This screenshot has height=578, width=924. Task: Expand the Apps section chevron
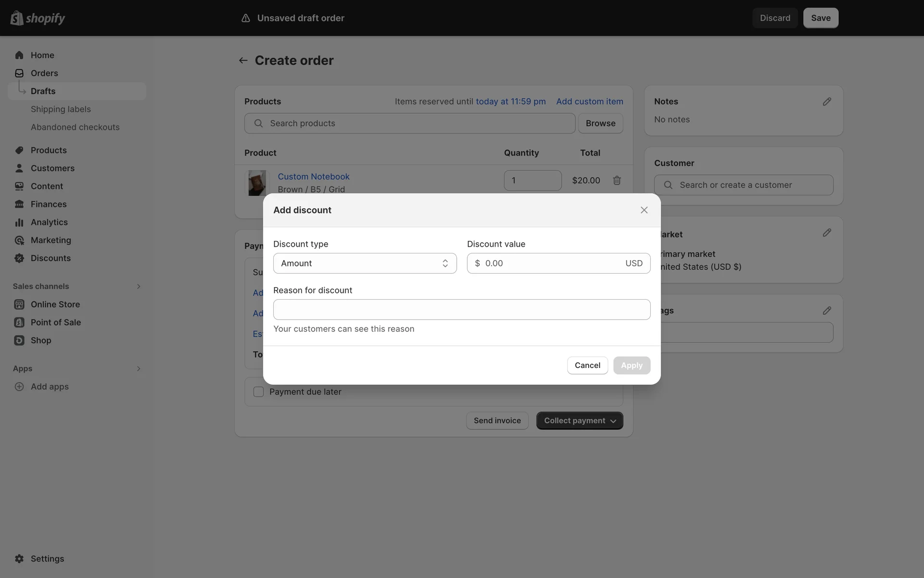click(138, 369)
